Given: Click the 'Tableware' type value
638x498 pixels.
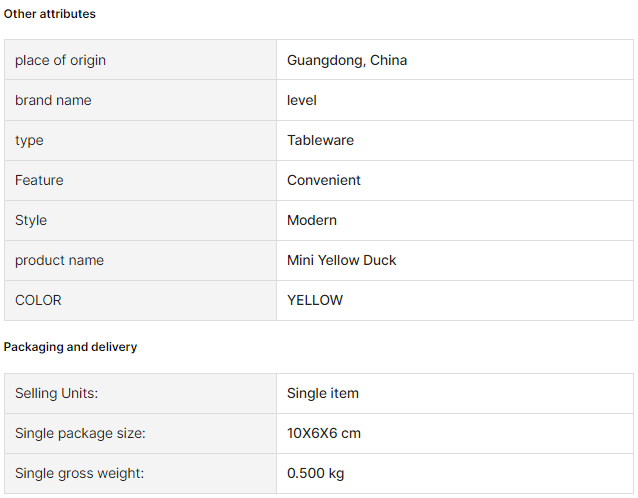Looking at the screenshot, I should pos(321,140).
